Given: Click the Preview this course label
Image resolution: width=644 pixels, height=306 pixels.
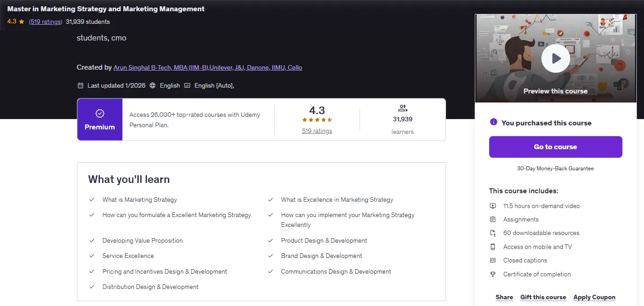Looking at the screenshot, I should point(555,91).
